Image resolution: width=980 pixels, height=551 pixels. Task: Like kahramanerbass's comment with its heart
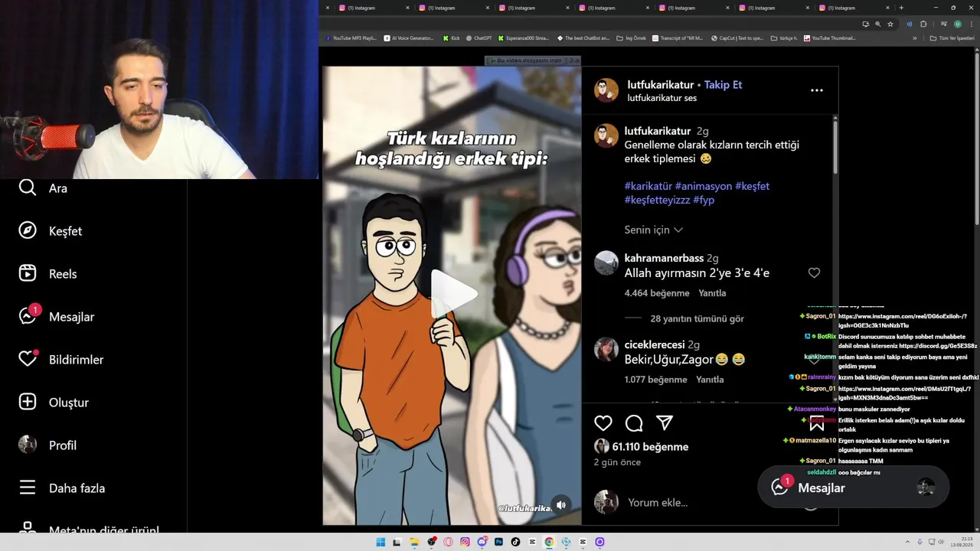click(814, 272)
